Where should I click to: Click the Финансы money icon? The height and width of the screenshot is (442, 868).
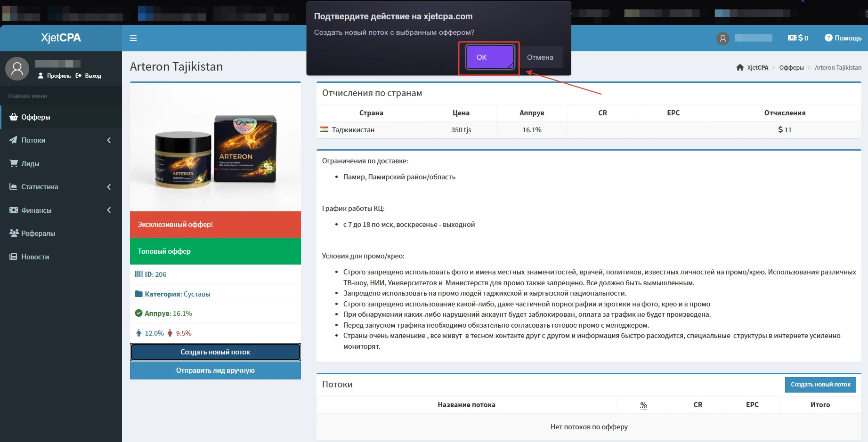point(14,210)
